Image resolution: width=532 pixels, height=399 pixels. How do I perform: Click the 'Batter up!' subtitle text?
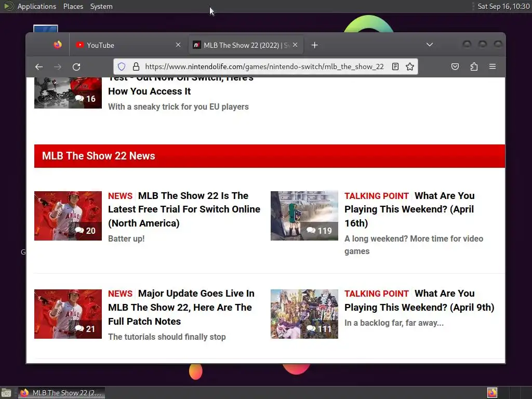point(126,239)
